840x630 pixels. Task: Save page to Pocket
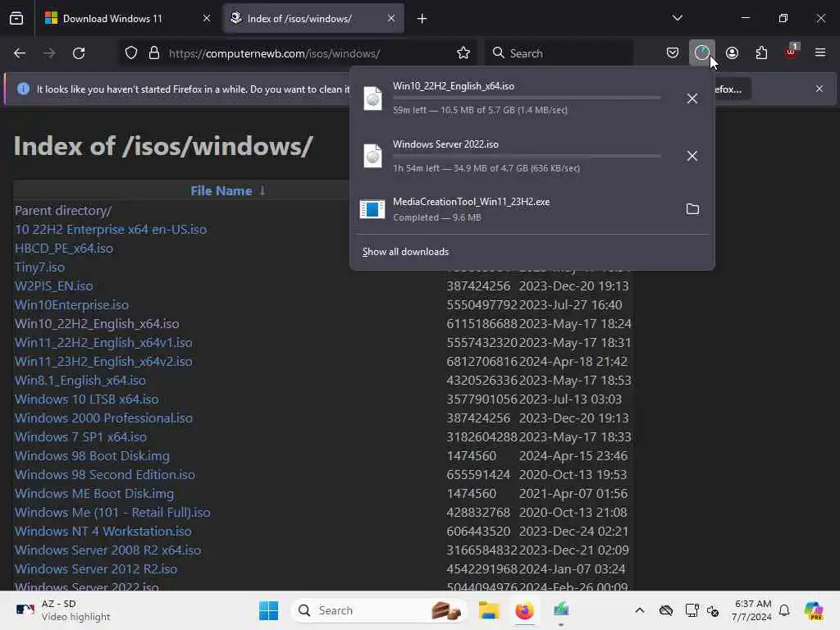[673, 53]
